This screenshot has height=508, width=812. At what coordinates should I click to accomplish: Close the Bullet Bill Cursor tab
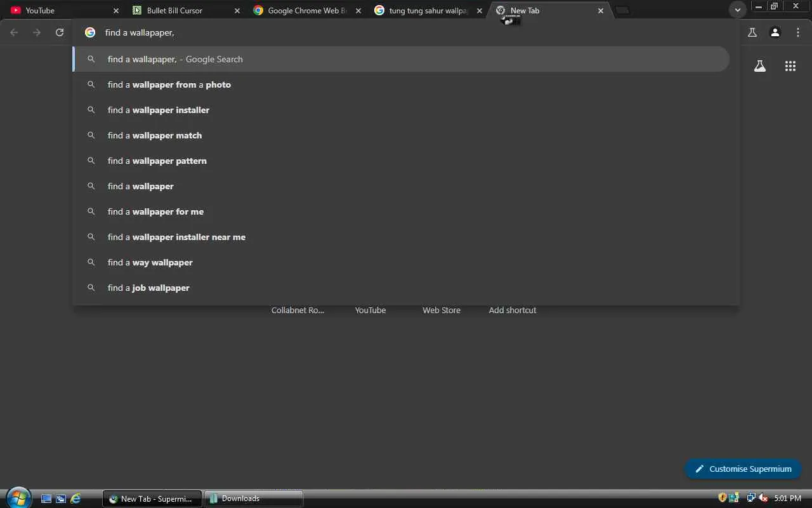(x=237, y=11)
